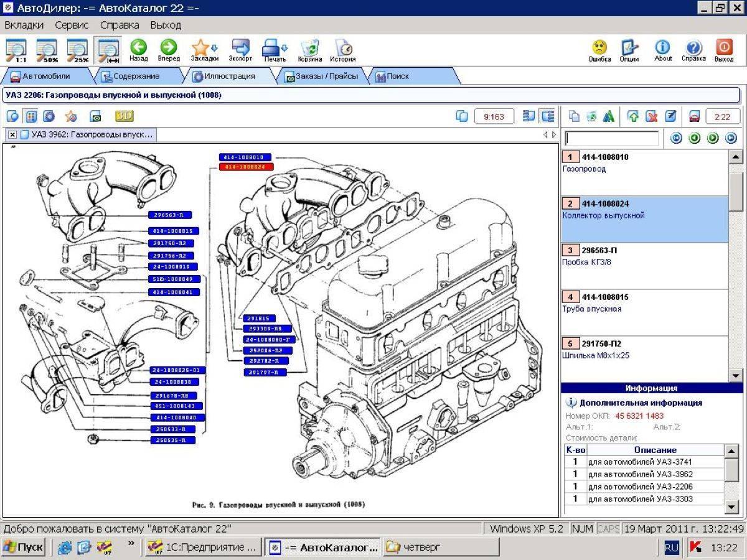Open the Справка menu

[x=120, y=26]
